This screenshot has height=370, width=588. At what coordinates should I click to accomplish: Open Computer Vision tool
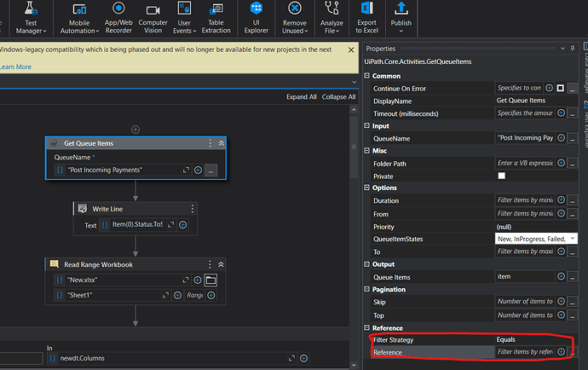pyautogui.click(x=153, y=18)
